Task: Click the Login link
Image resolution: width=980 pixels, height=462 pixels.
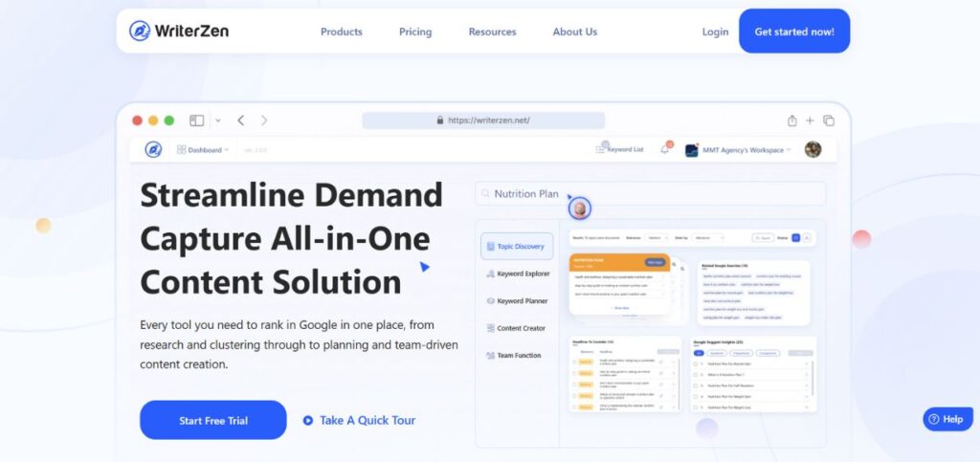Action: coord(715,32)
